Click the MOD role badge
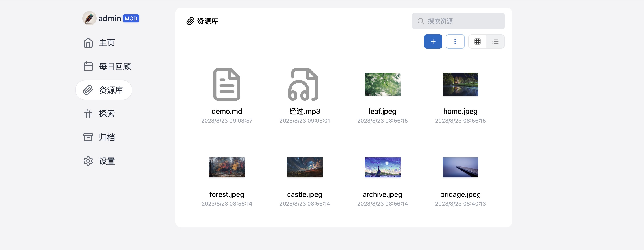The width and height of the screenshot is (644, 250). (131, 19)
